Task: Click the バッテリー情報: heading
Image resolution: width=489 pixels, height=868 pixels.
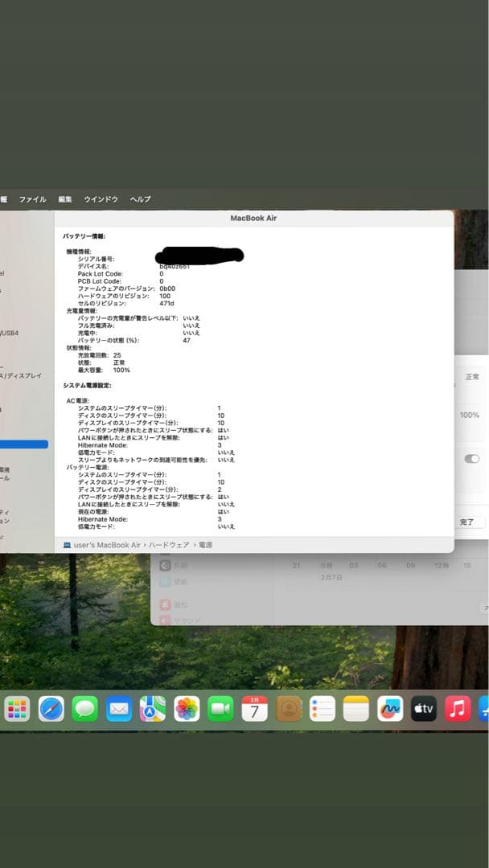Action: click(x=84, y=236)
